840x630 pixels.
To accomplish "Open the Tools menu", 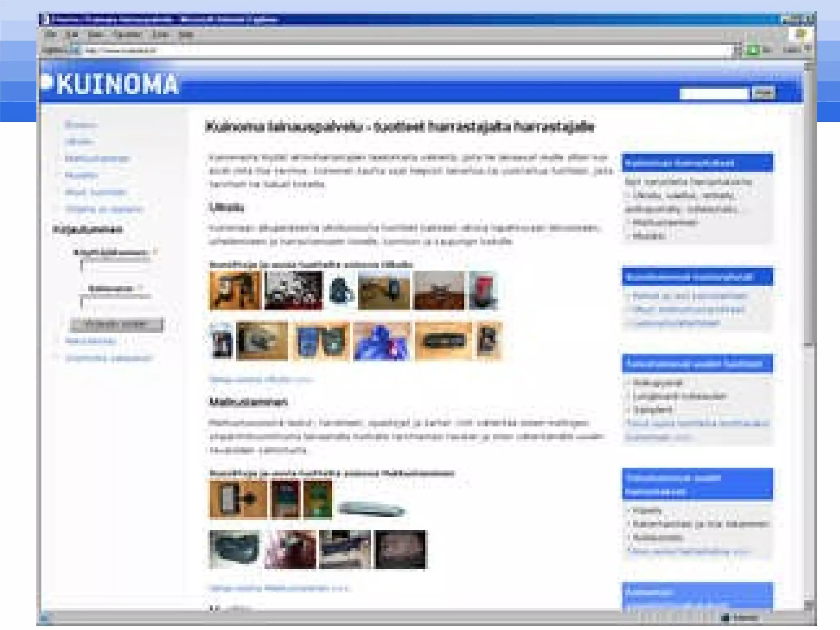I will 160,34.
